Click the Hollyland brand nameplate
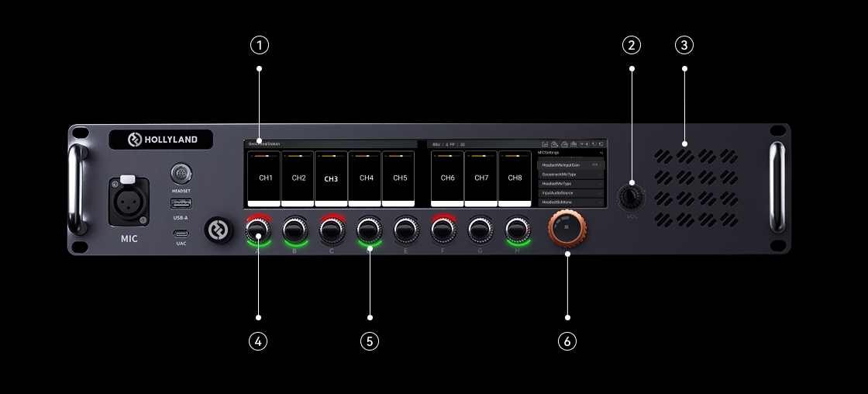This screenshot has height=394, width=868. (163, 140)
